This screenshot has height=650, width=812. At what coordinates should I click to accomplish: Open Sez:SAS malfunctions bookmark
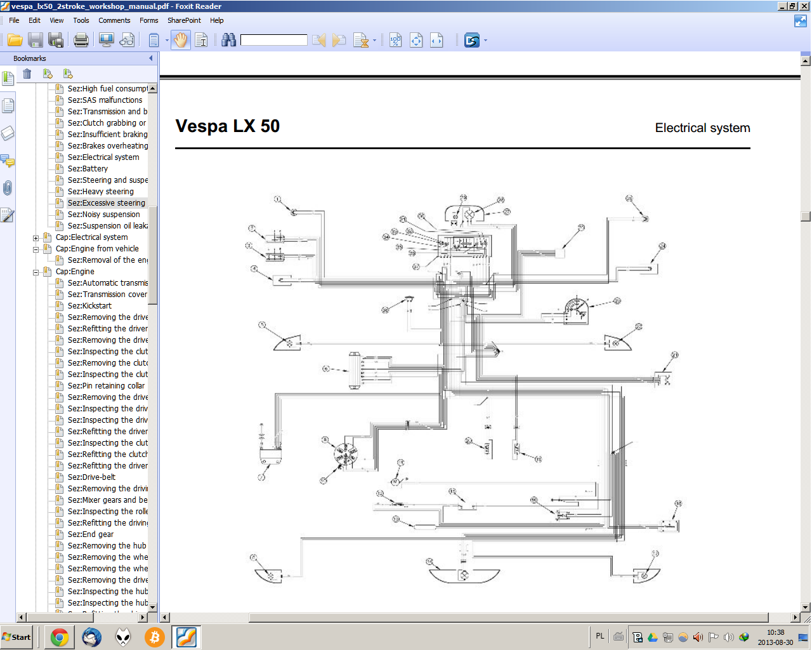point(105,100)
